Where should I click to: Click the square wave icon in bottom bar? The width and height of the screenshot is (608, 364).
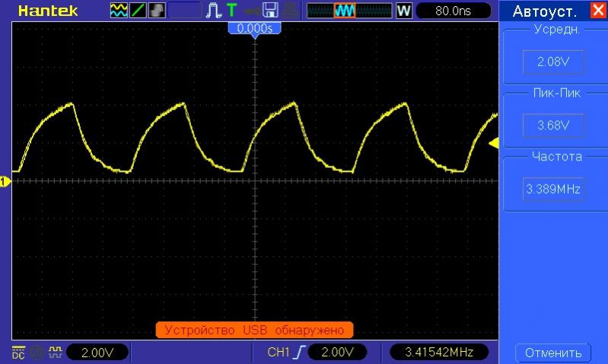coord(55,352)
